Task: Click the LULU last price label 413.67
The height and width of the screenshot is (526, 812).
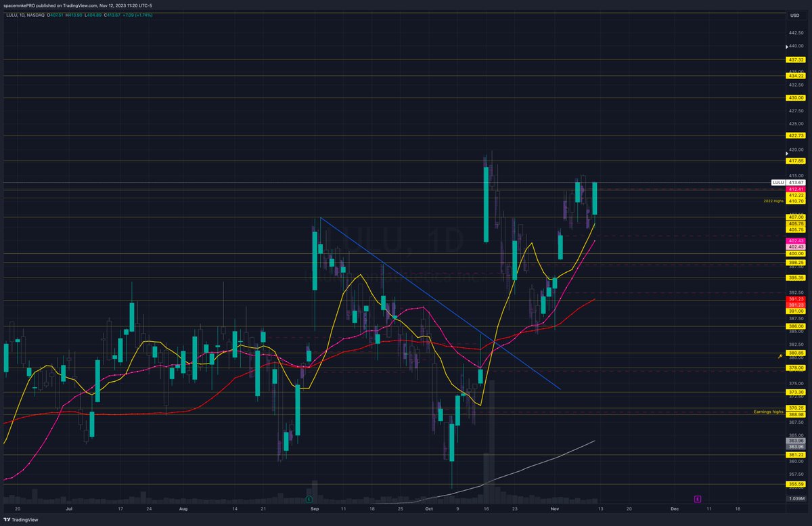Action: [x=795, y=183]
